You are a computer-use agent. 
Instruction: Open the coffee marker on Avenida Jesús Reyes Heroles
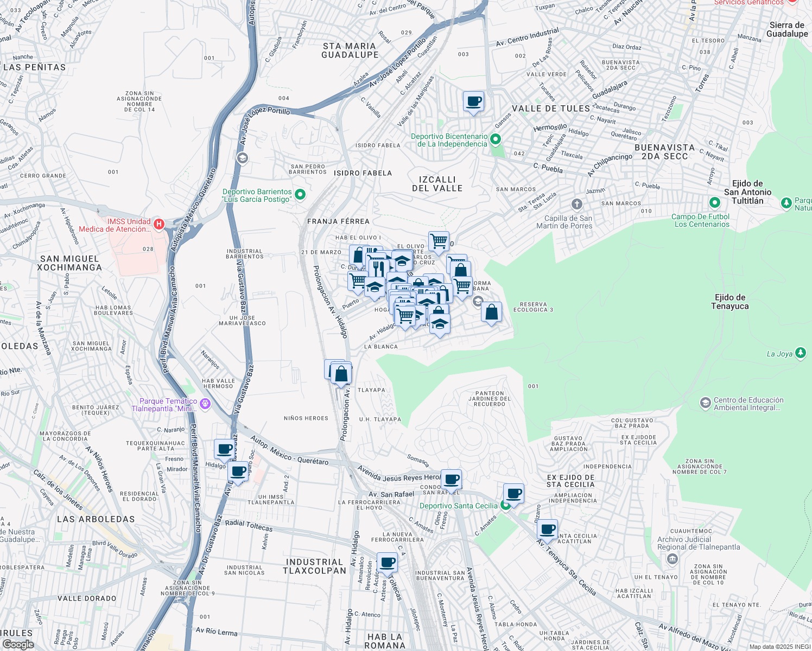pyautogui.click(x=451, y=480)
